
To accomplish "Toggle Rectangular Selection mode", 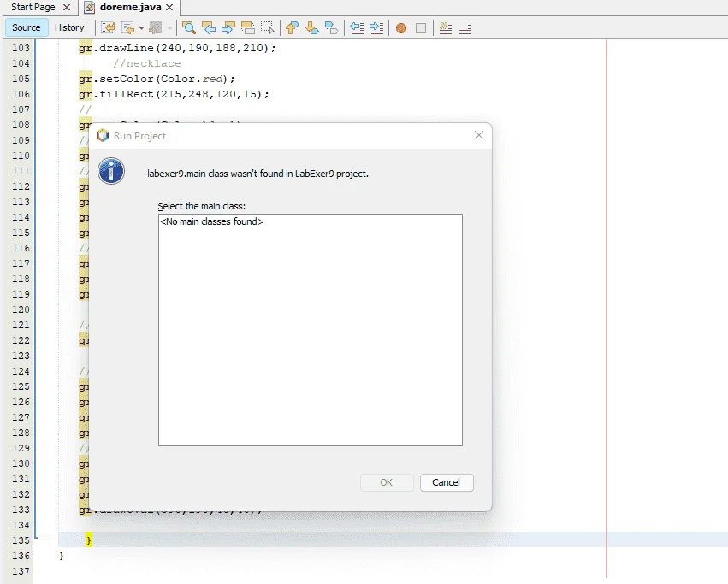I will 268,28.
